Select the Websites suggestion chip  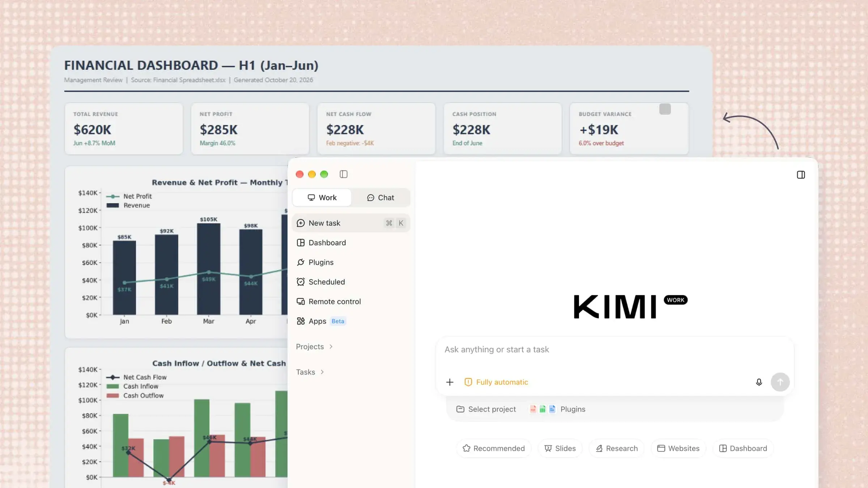[x=678, y=448]
